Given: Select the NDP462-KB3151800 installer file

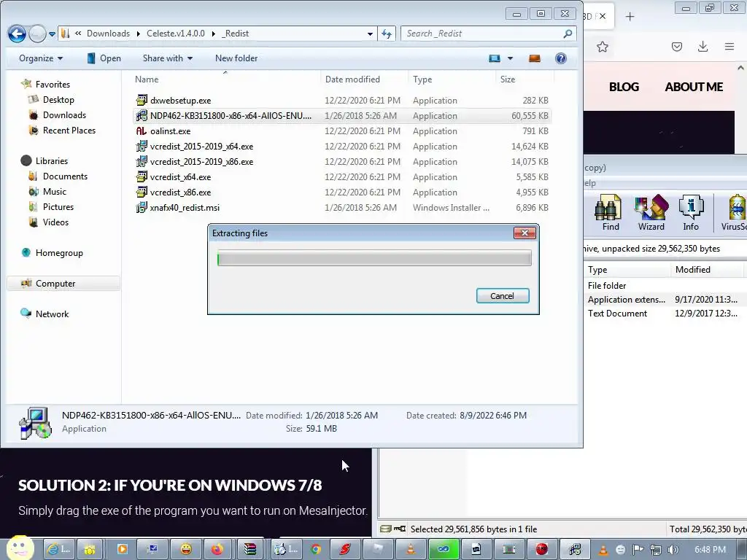Looking at the screenshot, I should click(x=341, y=116).
